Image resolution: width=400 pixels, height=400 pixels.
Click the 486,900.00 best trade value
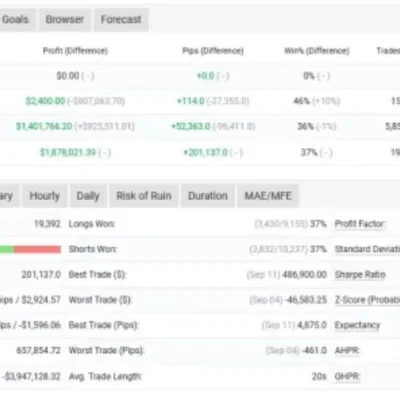[304, 275]
